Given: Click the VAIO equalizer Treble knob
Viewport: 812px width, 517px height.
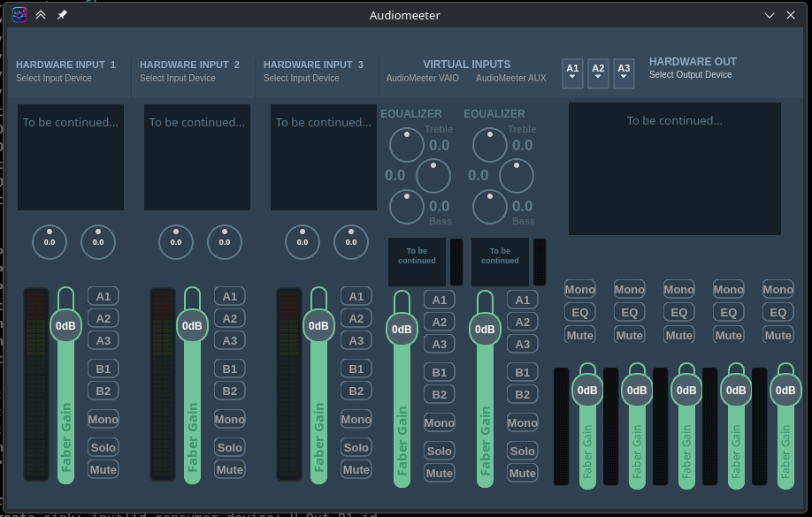Looking at the screenshot, I should (407, 145).
